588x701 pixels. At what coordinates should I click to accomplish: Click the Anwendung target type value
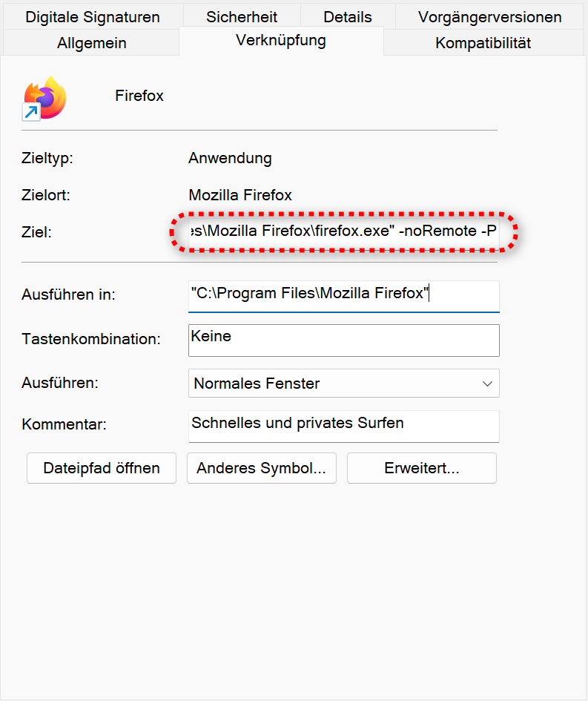(x=230, y=158)
